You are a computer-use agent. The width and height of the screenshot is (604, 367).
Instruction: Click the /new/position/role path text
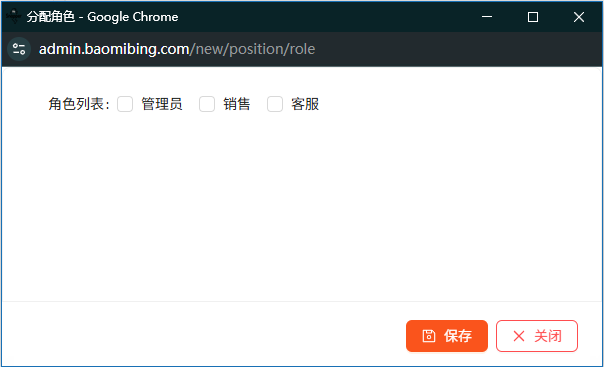coord(253,49)
